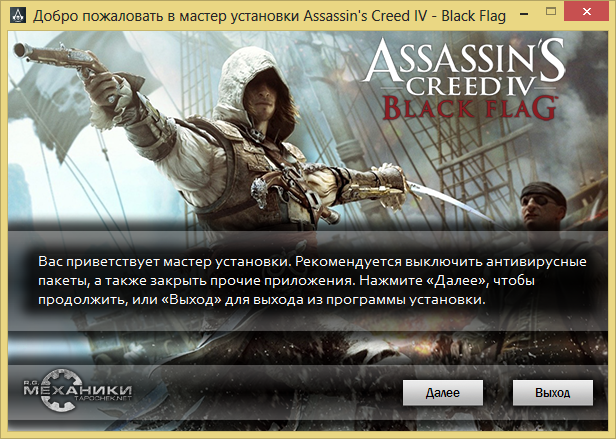
Task: Click the welcome message paragraph
Action: coord(312,280)
